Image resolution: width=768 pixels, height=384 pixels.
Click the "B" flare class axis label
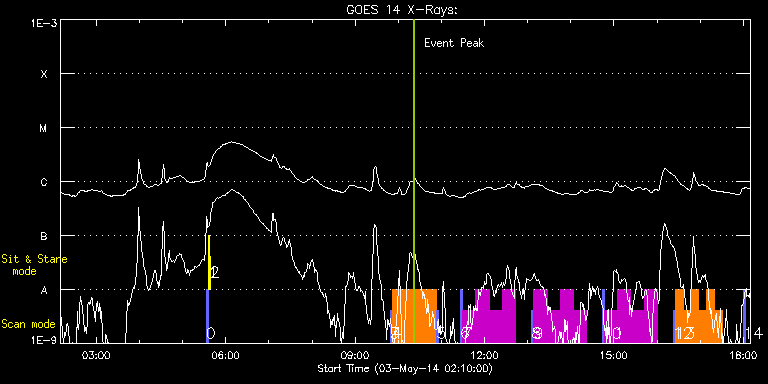click(44, 236)
